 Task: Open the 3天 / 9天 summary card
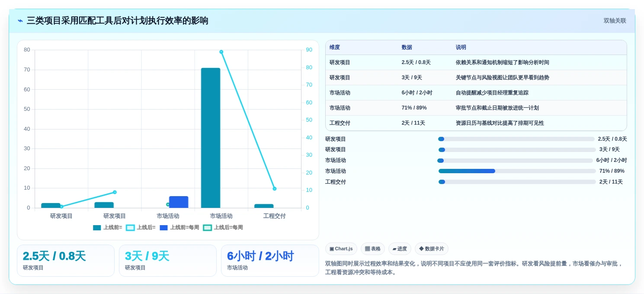pos(168,261)
